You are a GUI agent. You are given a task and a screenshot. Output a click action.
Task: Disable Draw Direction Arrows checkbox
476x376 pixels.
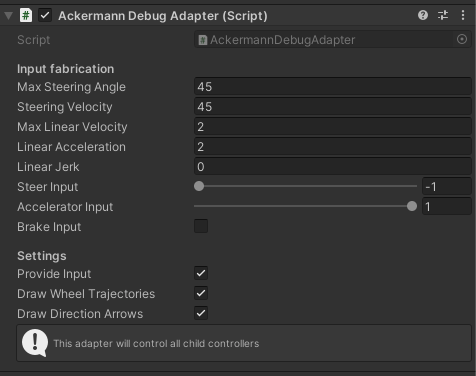201,313
